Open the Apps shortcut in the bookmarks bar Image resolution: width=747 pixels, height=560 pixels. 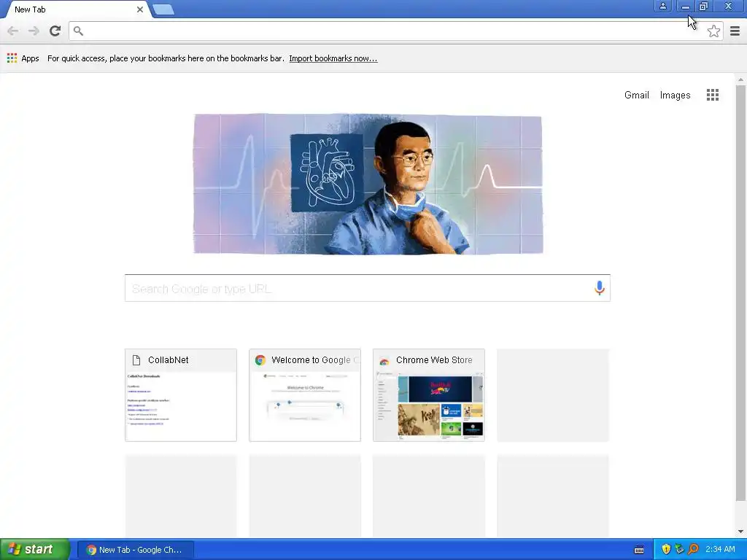pyautogui.click(x=23, y=58)
